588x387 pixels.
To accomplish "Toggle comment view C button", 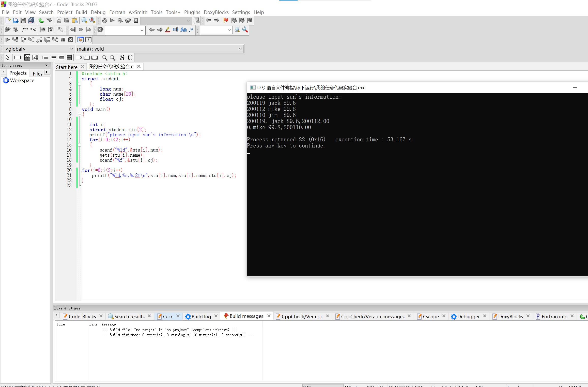I will point(130,58).
